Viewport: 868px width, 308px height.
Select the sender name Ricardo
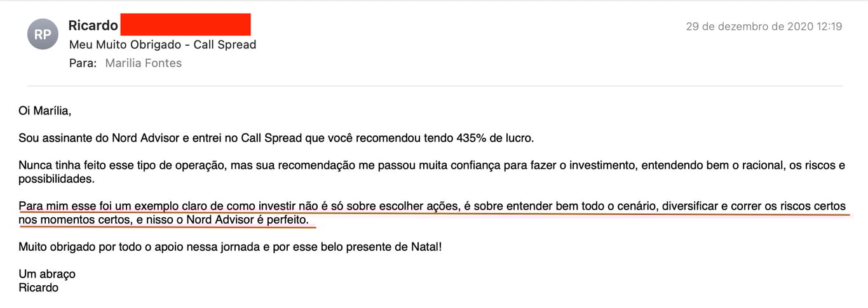click(x=93, y=25)
